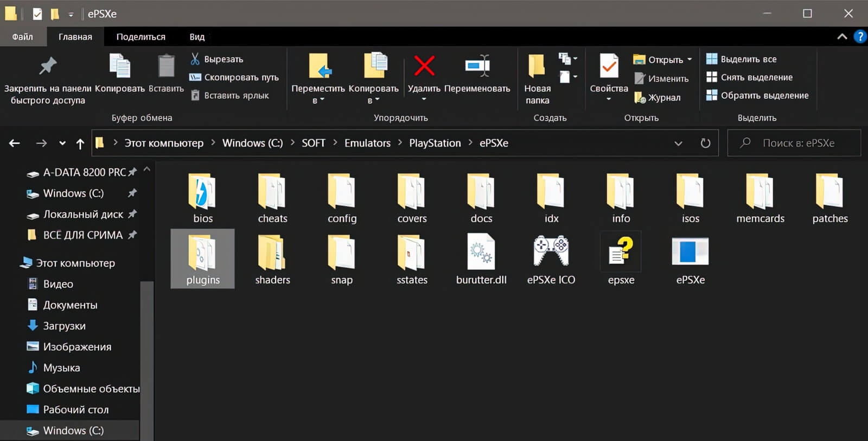The width and height of the screenshot is (868, 441).
Task: Open the config folder
Action: [342, 198]
